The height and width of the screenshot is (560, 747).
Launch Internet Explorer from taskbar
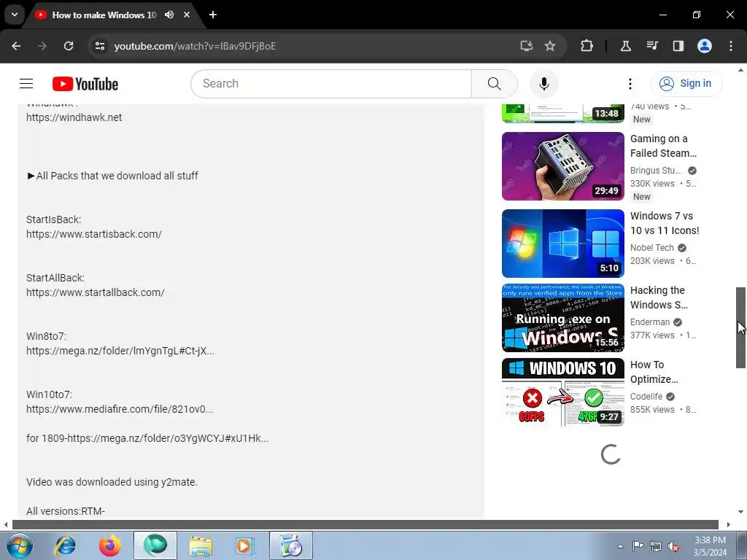click(65, 545)
